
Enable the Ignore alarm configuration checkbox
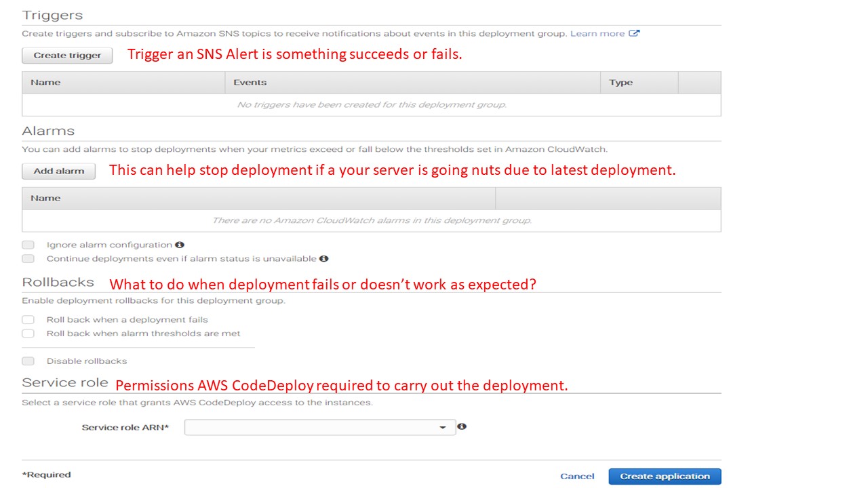pos(28,245)
